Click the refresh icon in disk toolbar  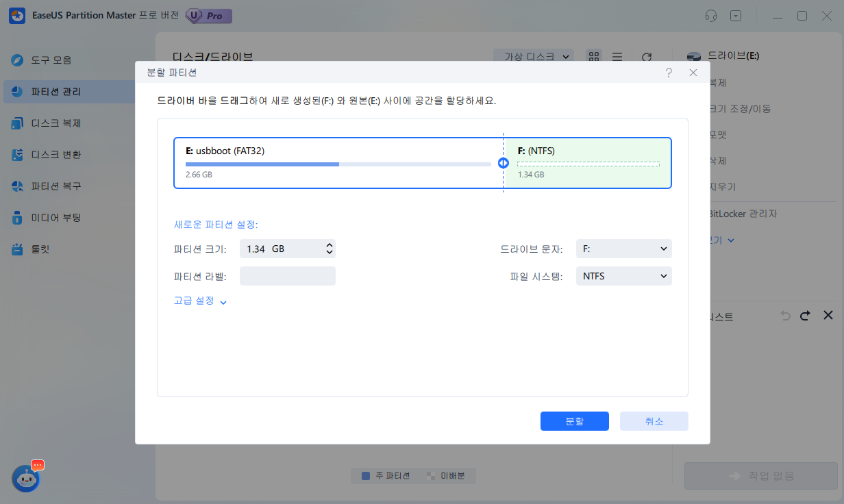(646, 57)
